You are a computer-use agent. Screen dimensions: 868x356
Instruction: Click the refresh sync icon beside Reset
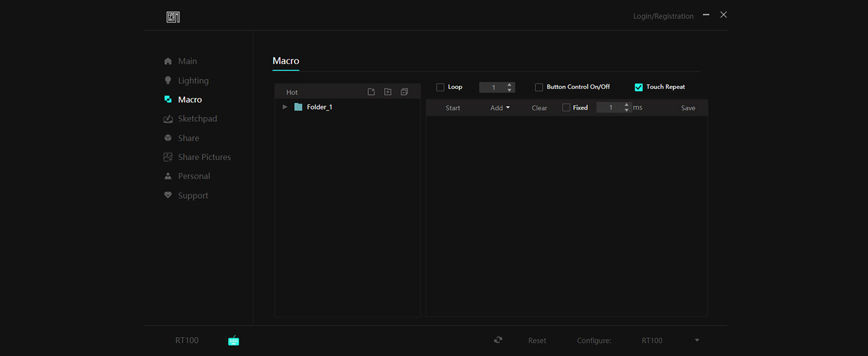pyautogui.click(x=498, y=340)
